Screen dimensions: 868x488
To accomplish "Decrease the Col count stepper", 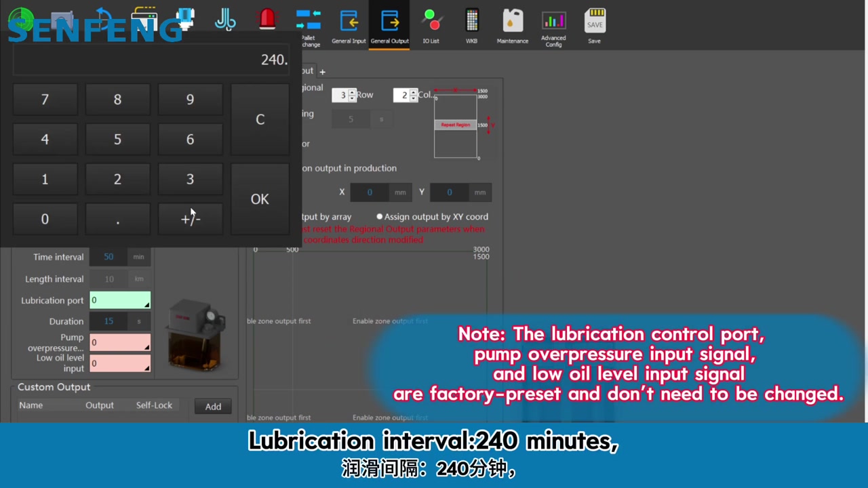I will (x=414, y=99).
